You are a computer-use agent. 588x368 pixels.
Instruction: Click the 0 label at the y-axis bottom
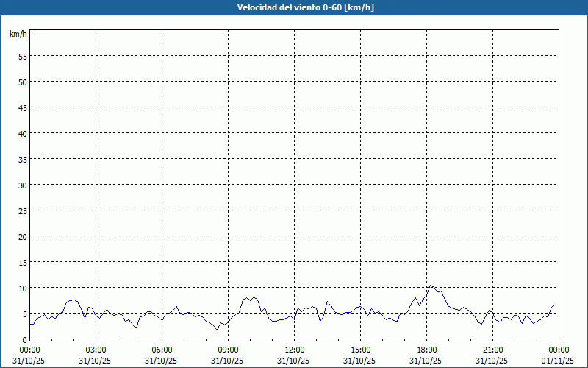click(x=24, y=339)
